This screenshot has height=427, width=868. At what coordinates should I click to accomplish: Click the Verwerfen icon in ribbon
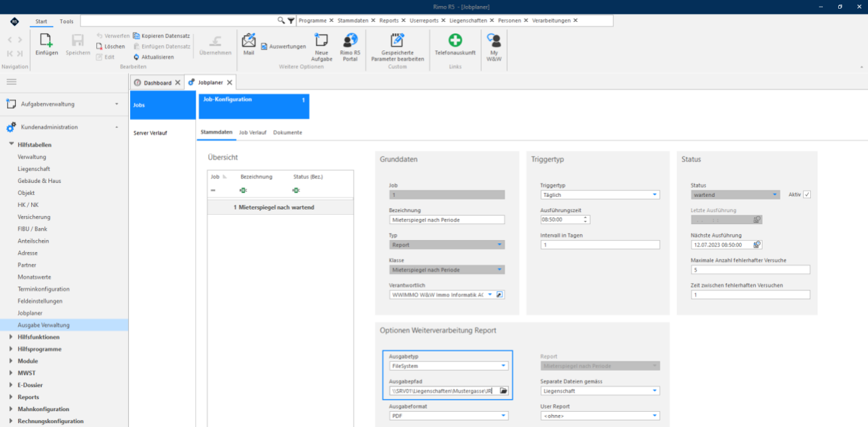click(x=100, y=36)
